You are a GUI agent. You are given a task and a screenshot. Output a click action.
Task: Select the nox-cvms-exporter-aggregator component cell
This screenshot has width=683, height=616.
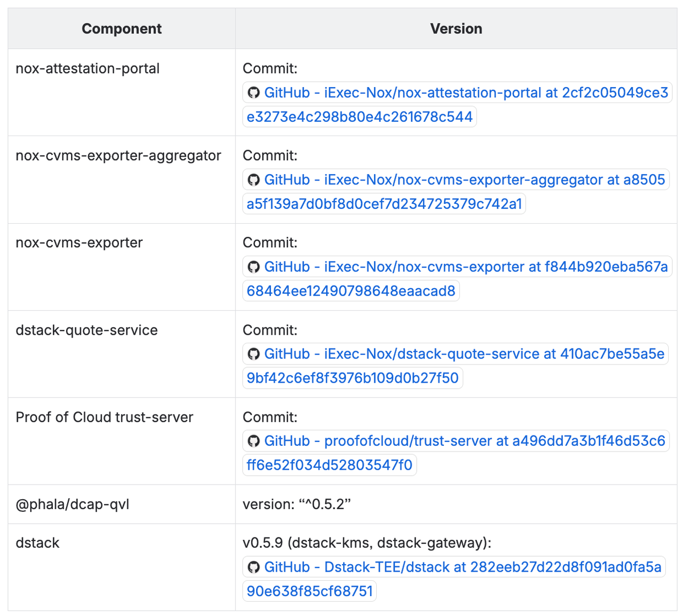click(122, 179)
